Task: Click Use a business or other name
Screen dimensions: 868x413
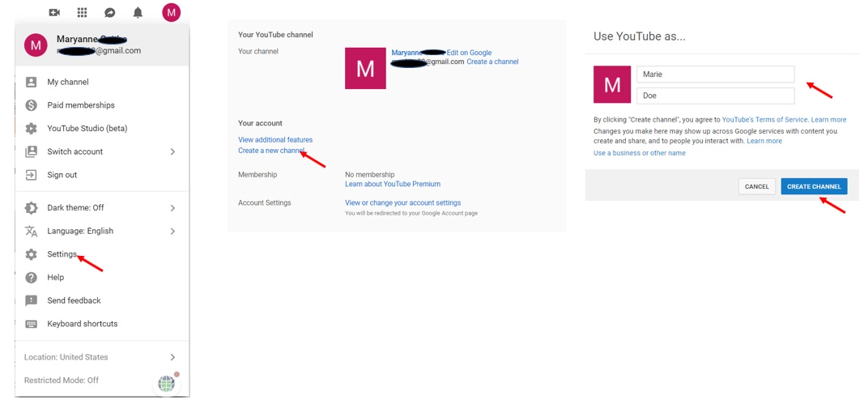Action: click(640, 153)
